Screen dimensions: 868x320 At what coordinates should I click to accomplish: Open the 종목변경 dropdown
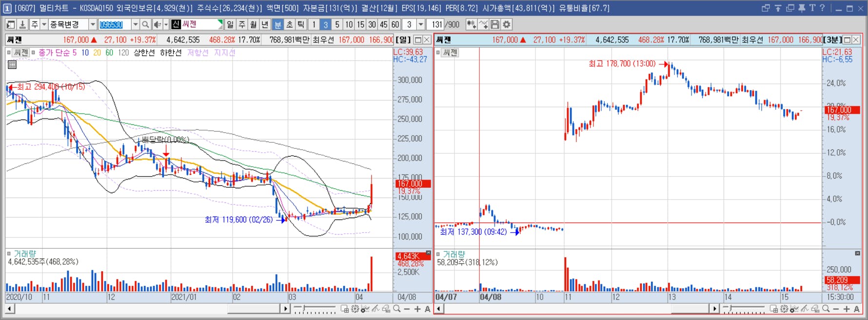[x=93, y=24]
